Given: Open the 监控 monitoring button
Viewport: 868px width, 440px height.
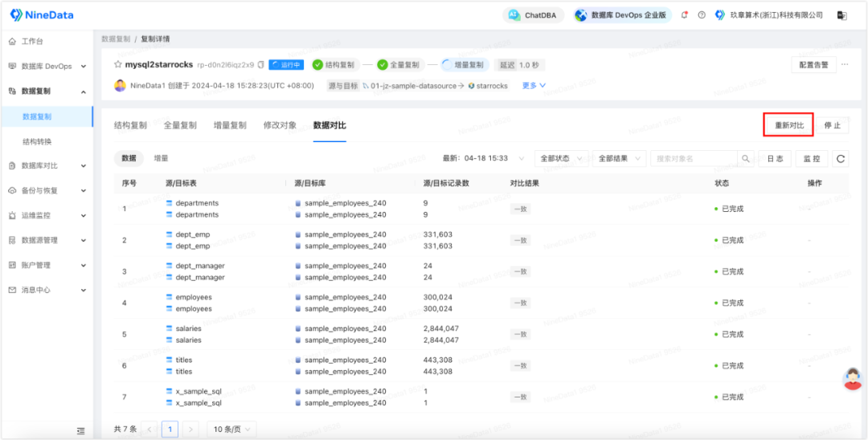Looking at the screenshot, I should coord(812,159).
